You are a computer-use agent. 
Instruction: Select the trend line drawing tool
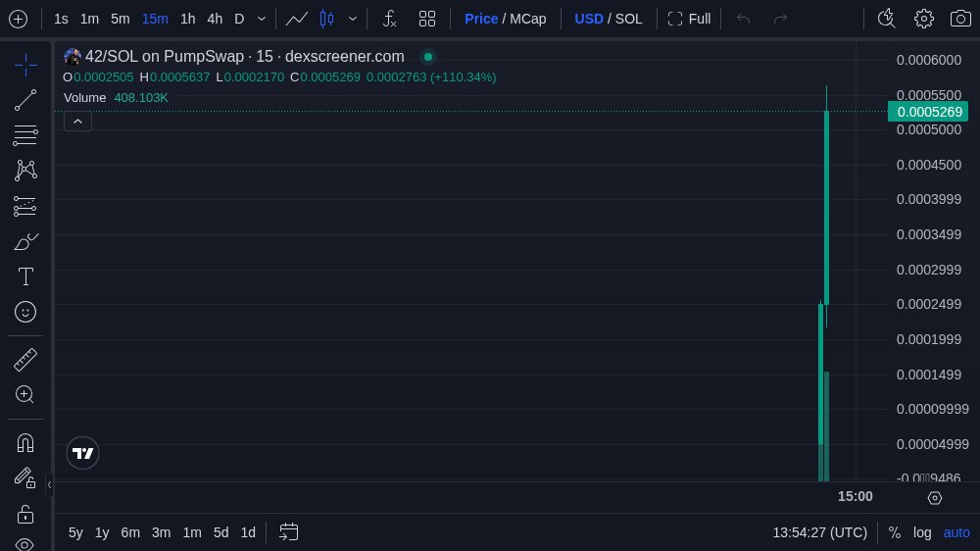point(25,100)
